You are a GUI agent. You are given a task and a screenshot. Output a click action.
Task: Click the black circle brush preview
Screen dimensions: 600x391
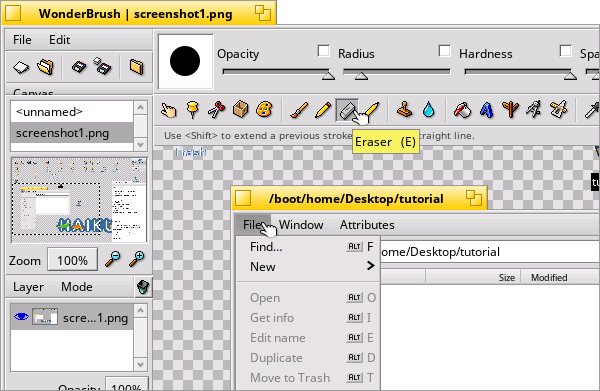(185, 61)
